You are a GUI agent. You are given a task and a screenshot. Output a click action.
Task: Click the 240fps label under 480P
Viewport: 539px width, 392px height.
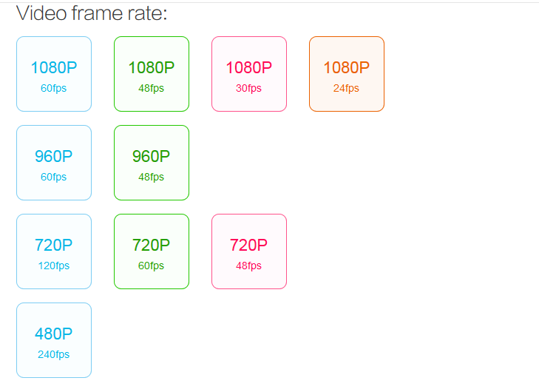tap(54, 354)
